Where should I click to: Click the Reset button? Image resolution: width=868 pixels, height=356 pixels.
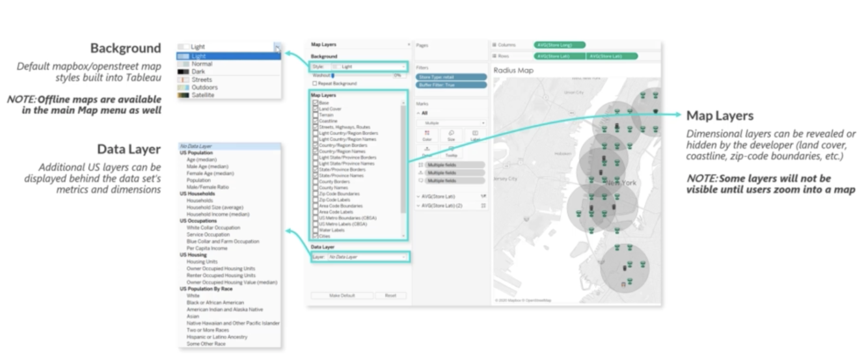coord(390,295)
